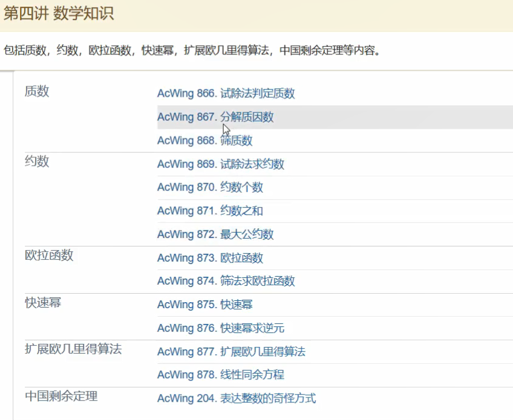Select the 欧拉函数 category heading on left
Viewport: 513px width, 420px height.
click(x=49, y=256)
